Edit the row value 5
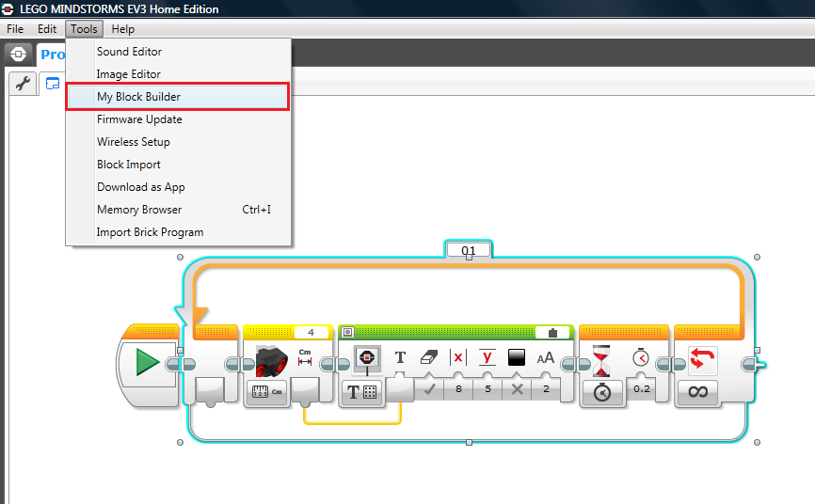 tap(487, 389)
